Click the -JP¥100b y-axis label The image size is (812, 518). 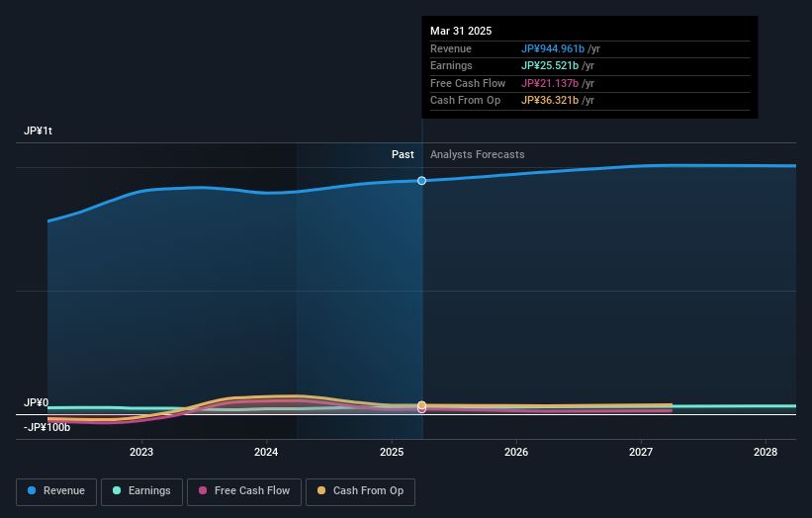(x=46, y=427)
